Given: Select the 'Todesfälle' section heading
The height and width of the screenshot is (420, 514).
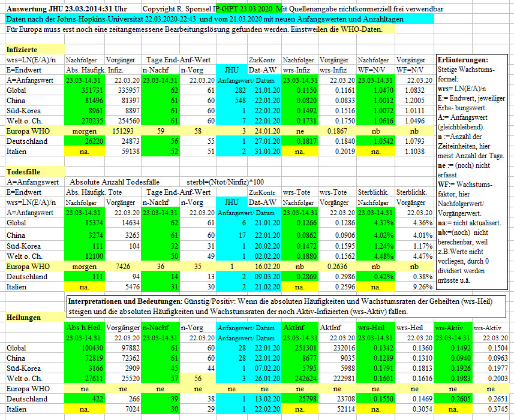Looking at the screenshot, I should coord(35,172).
